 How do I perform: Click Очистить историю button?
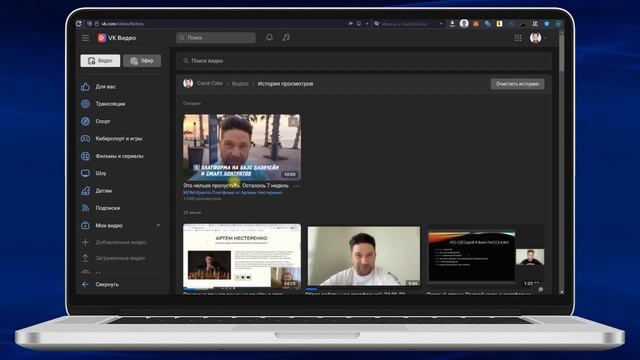(517, 84)
